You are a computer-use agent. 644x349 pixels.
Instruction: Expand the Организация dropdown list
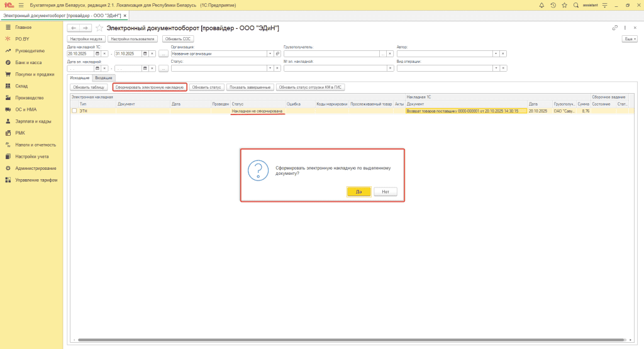[270, 53]
